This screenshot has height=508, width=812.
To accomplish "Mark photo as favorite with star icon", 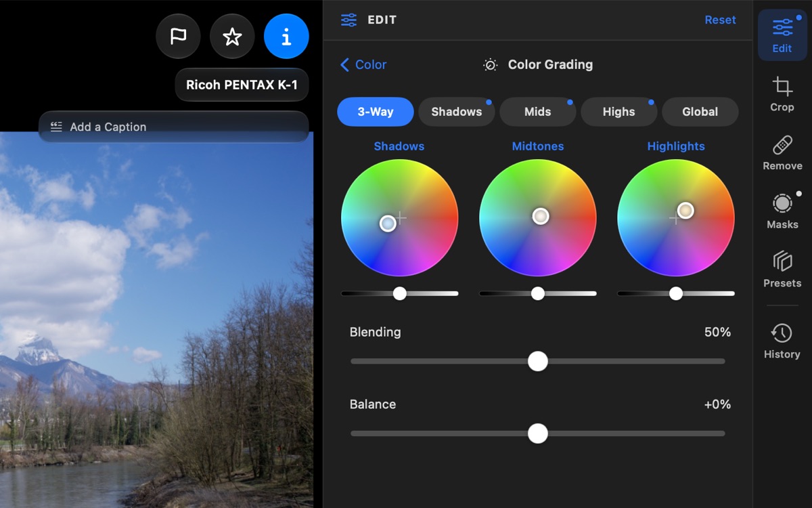I will pyautogui.click(x=232, y=37).
